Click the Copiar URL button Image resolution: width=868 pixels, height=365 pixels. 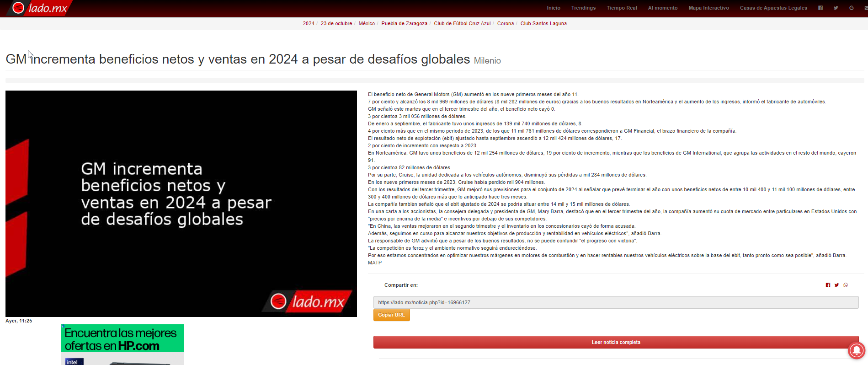click(x=391, y=315)
